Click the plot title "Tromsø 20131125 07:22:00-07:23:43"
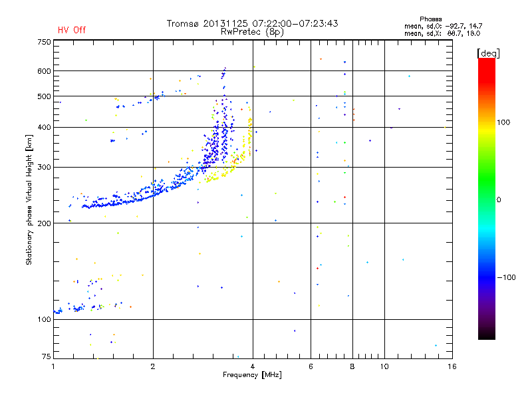 pyautogui.click(x=253, y=23)
